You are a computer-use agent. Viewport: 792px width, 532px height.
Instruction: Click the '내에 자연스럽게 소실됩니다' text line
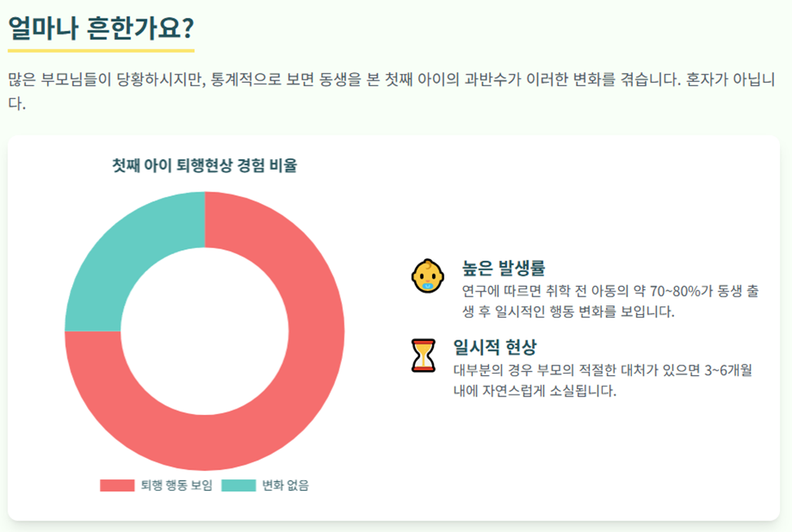coord(534,391)
